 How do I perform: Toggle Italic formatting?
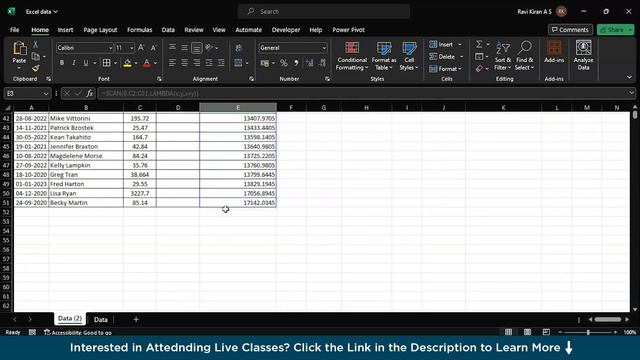tap(73, 63)
